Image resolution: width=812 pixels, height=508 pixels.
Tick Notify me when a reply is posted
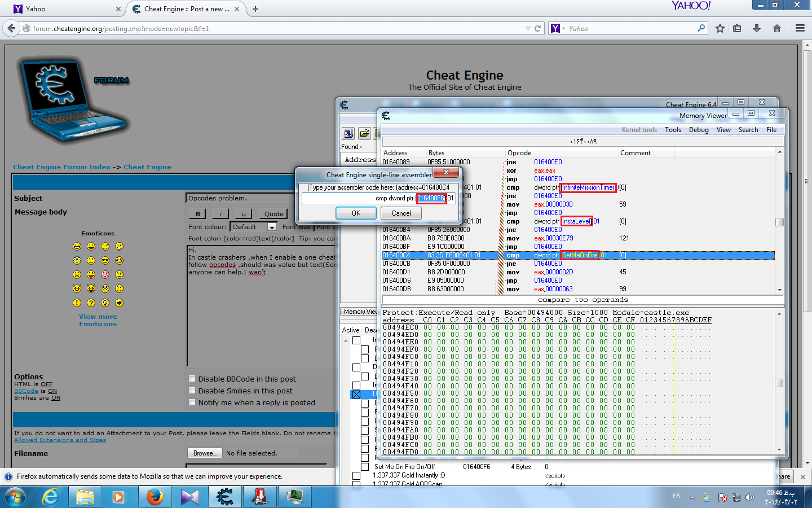coord(192,402)
